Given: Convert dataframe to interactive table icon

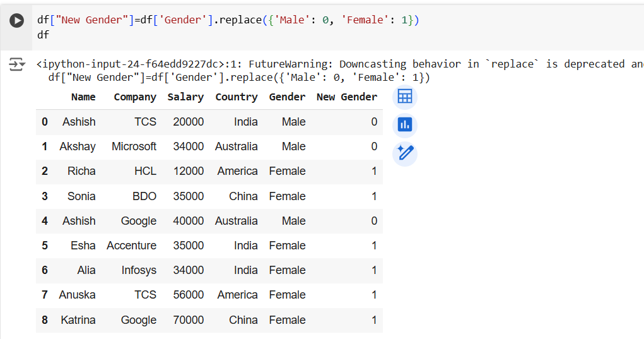Looking at the screenshot, I should tap(405, 97).
